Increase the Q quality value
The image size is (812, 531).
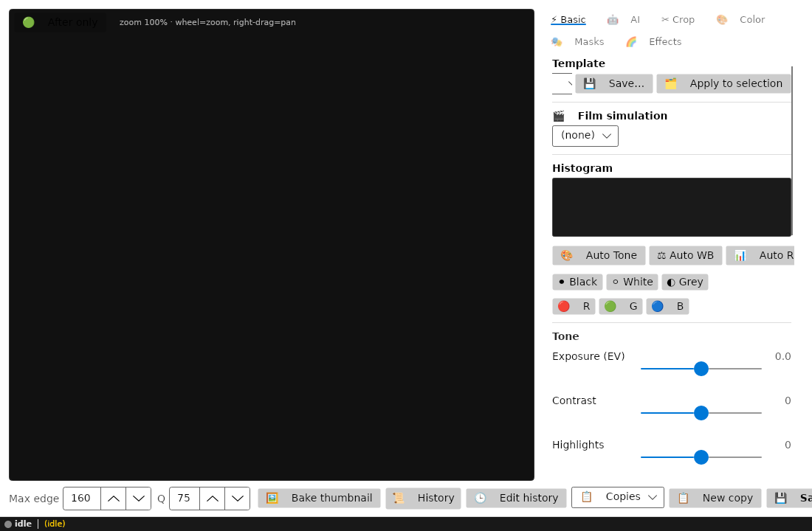pyautogui.click(x=213, y=499)
